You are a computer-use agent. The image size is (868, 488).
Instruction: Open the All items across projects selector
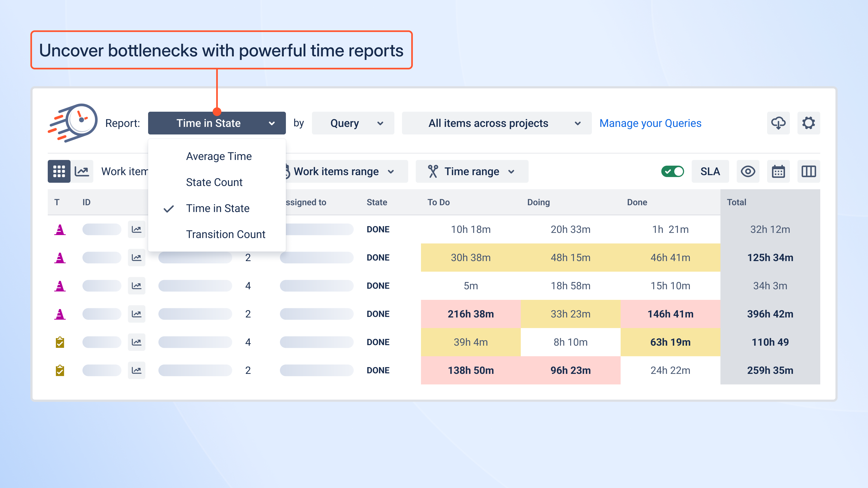pos(496,123)
